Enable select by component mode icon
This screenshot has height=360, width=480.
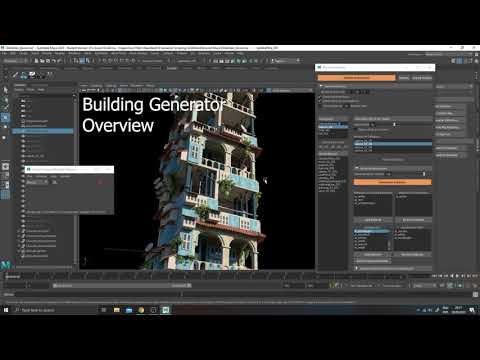point(88,61)
